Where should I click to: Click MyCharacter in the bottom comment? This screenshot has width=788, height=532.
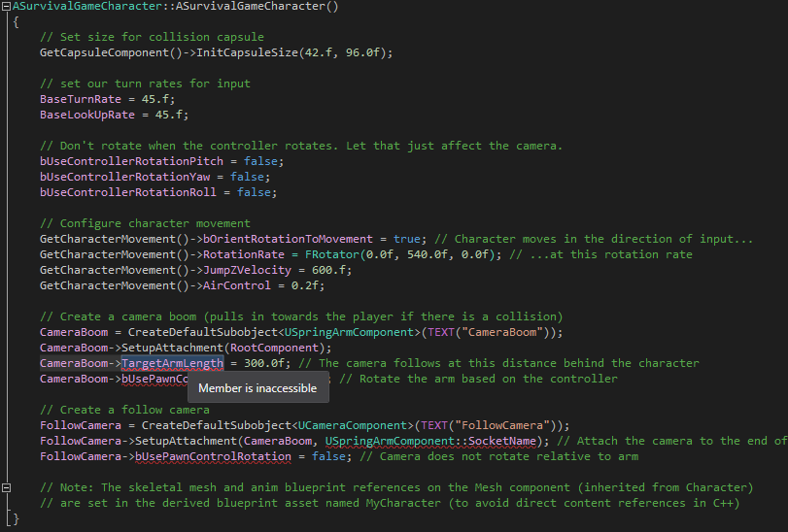[x=403, y=504]
